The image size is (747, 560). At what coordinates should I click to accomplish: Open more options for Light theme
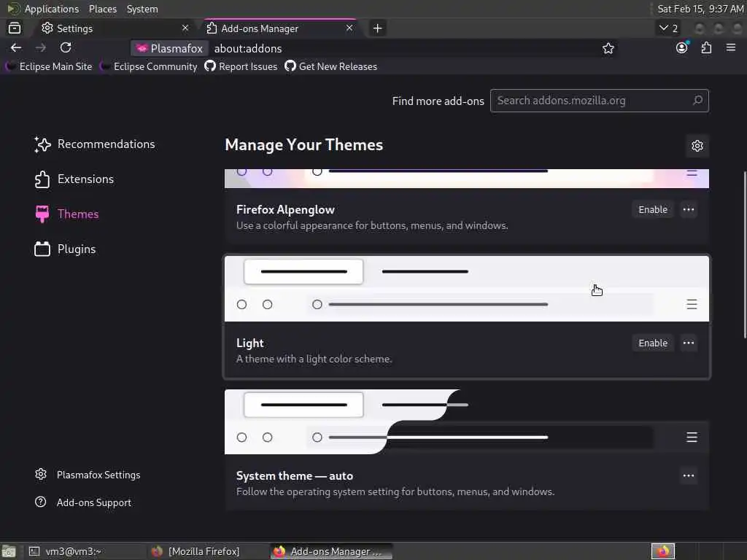coord(689,343)
